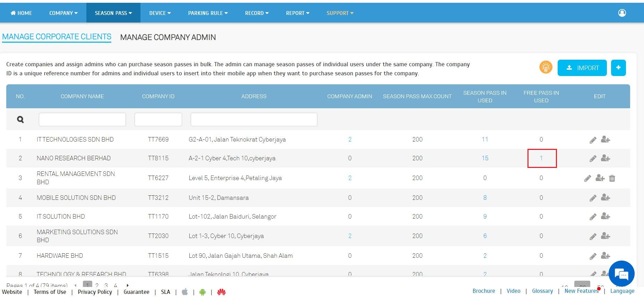Viewport: 644px width, 297px height.
Task: Switch to MANAGE COMPANY ADMIN tab
Action: click(168, 37)
